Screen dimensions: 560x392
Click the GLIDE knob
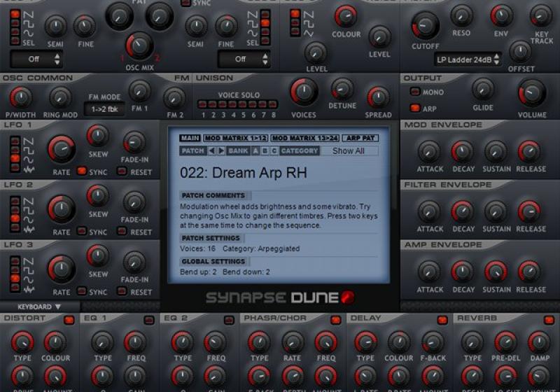tap(483, 90)
